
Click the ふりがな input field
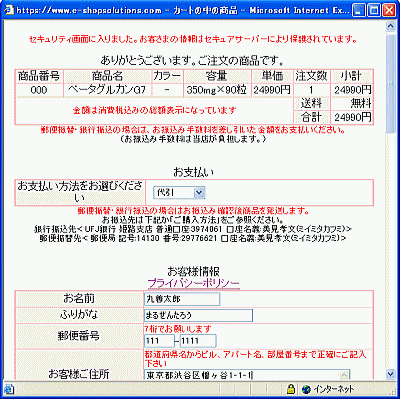(x=198, y=315)
